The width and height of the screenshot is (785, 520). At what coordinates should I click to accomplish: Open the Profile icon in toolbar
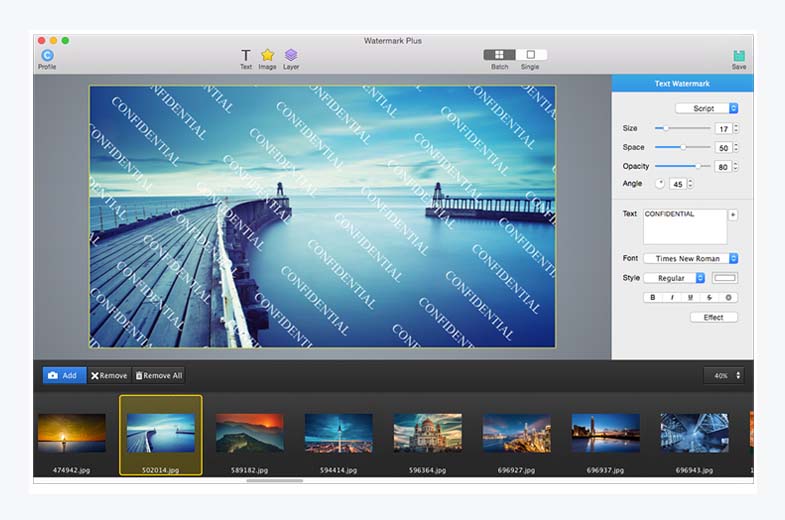[47, 56]
